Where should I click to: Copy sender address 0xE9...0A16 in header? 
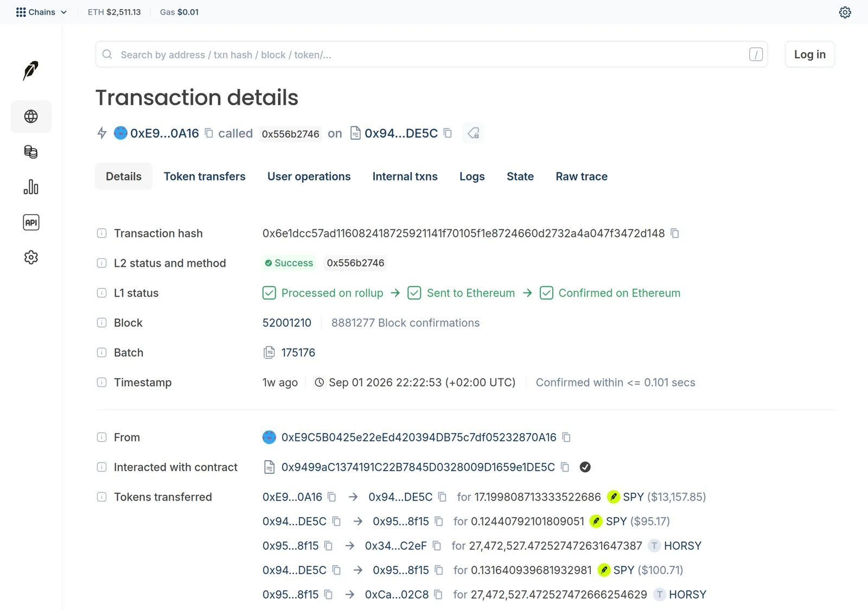tap(209, 133)
